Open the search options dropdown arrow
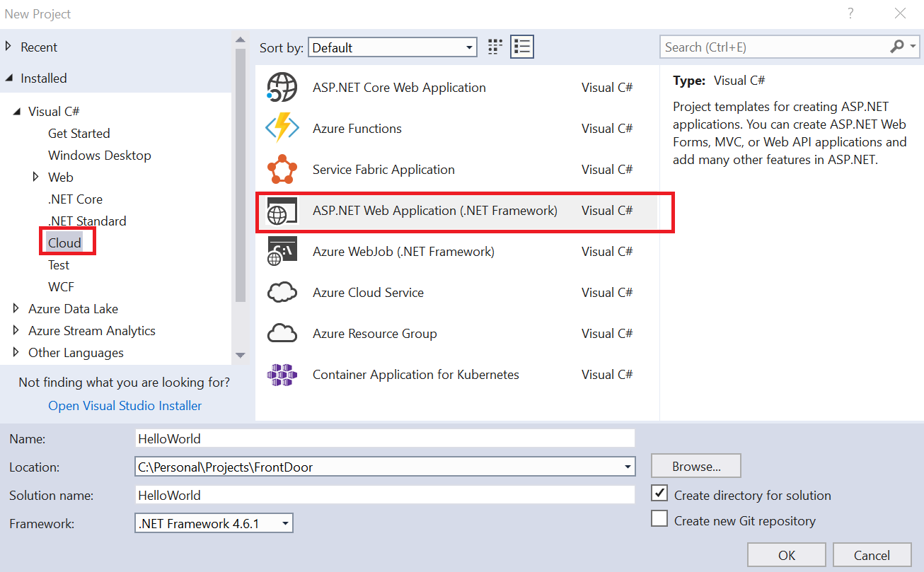 (912, 47)
